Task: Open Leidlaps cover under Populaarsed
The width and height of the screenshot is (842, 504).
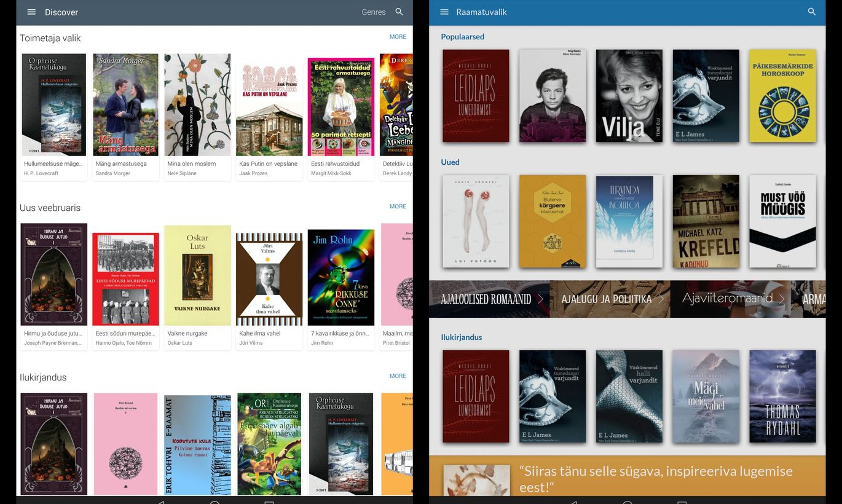Action: [476, 96]
